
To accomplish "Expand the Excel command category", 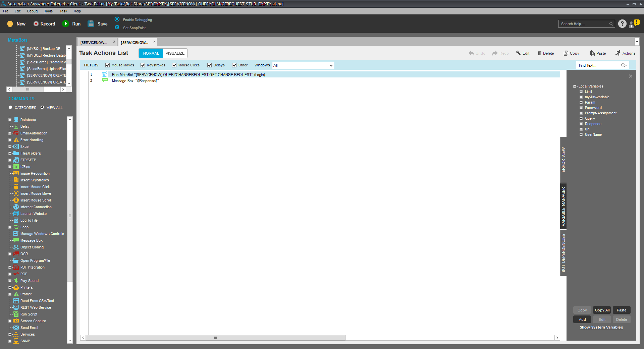I will click(x=10, y=147).
